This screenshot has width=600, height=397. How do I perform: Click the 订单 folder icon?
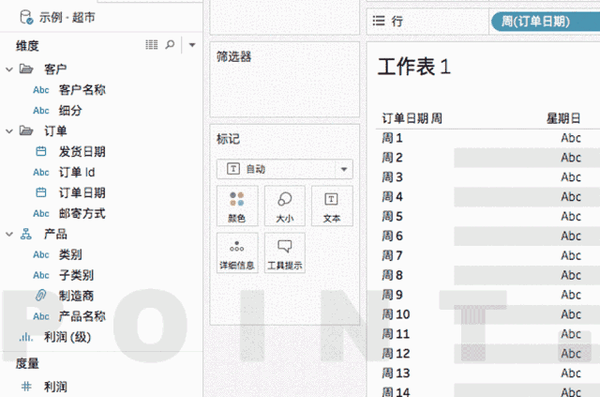point(26,131)
